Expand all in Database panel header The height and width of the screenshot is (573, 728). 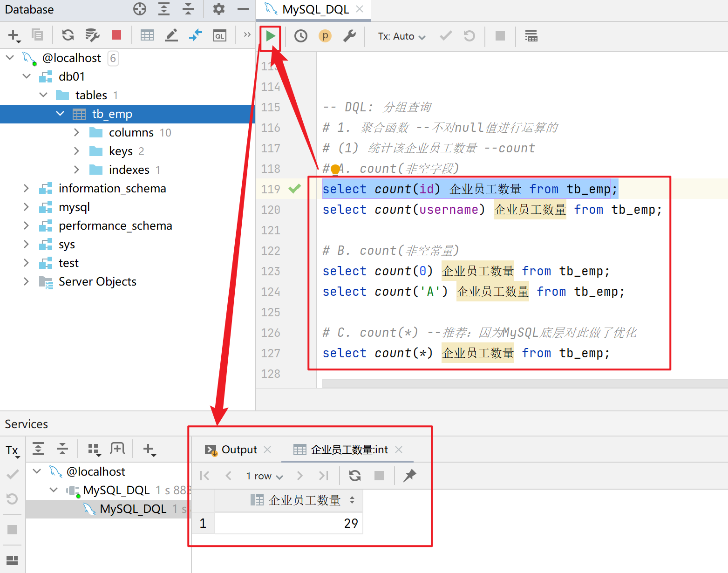click(164, 9)
